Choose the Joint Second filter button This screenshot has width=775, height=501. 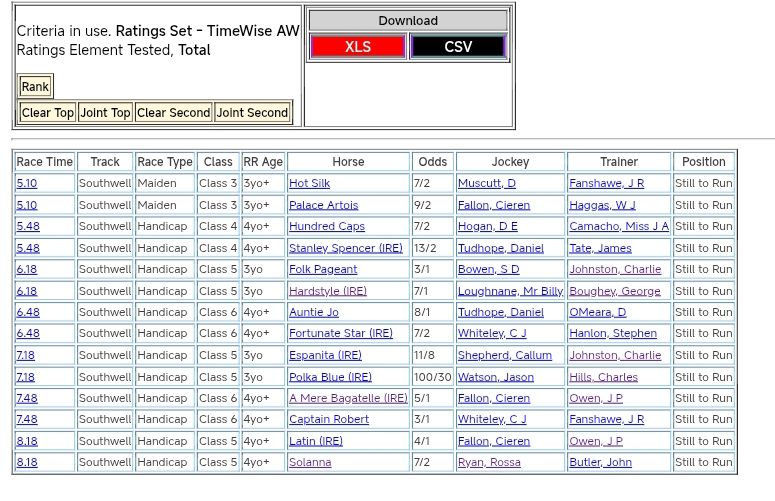point(252,113)
